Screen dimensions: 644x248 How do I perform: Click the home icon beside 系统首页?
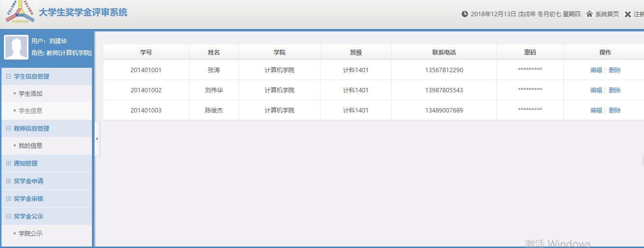pyautogui.click(x=589, y=14)
